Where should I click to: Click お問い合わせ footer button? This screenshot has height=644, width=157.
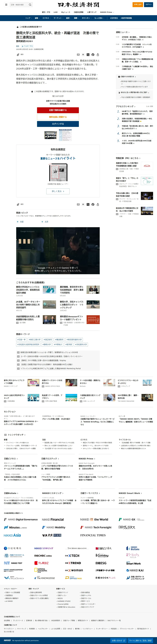[119, 641]
